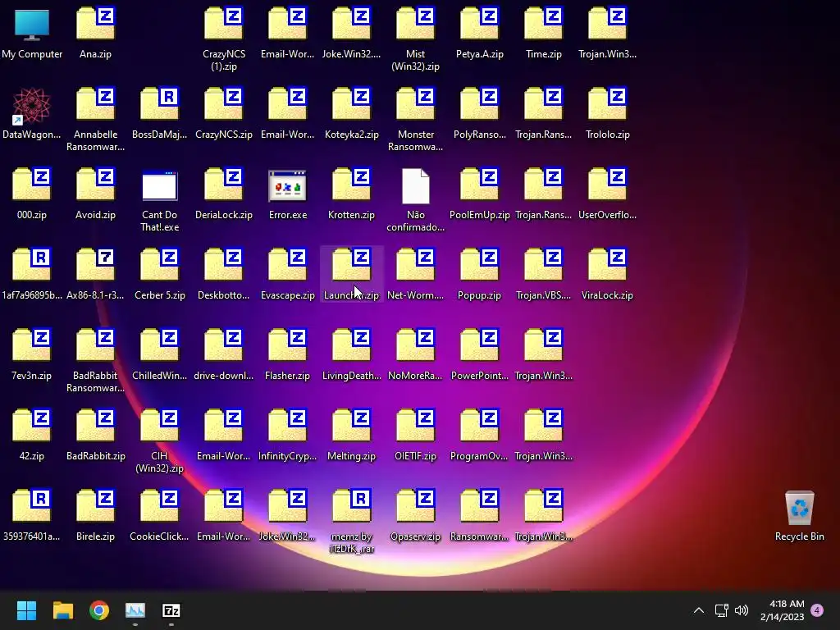840x630 pixels.
Task: Select the OIETIF.zip archive icon
Action: click(x=415, y=426)
